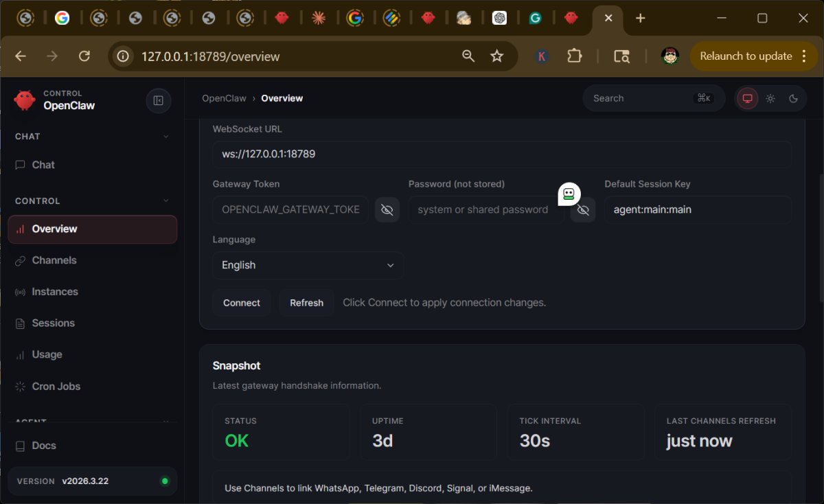The width and height of the screenshot is (824, 504).
Task: Close the active browser tab
Action: click(x=608, y=19)
